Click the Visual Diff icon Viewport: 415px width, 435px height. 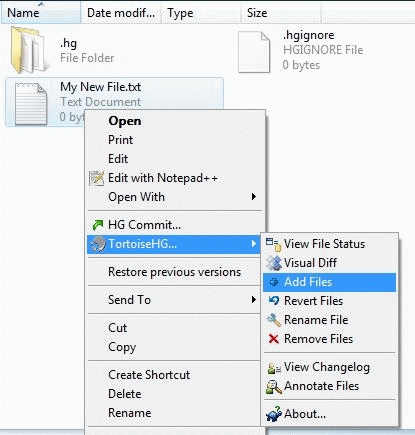point(274,263)
